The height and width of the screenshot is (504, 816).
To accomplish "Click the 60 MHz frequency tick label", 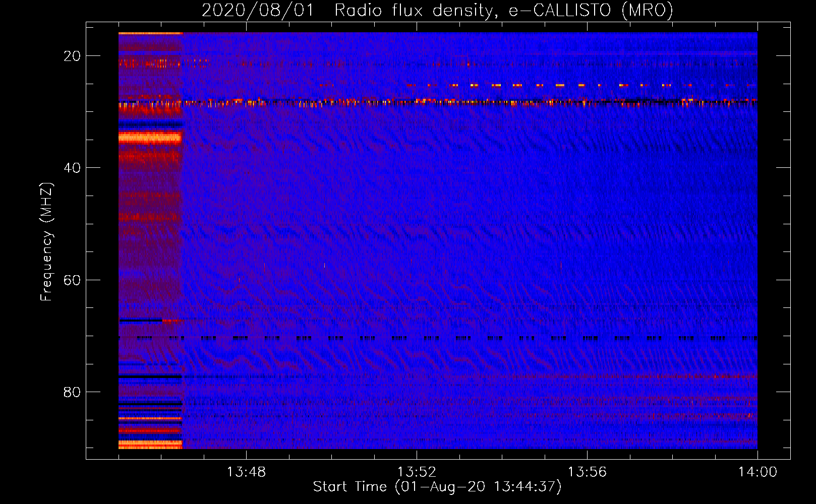I will click(x=72, y=280).
